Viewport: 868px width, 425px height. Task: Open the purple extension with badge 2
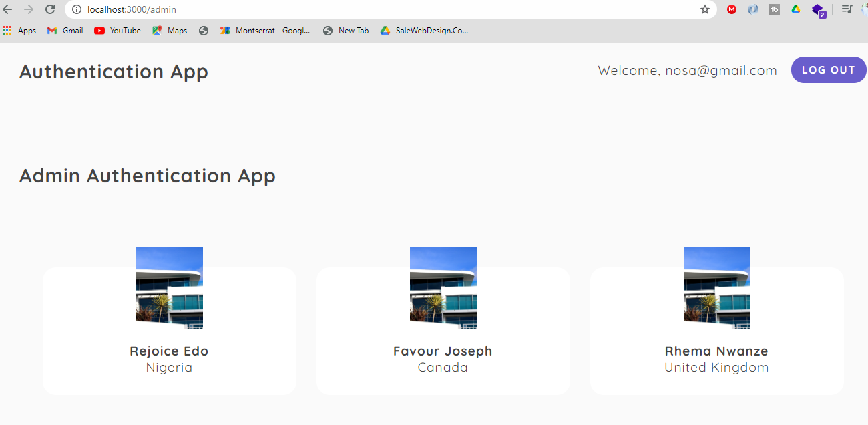click(819, 10)
